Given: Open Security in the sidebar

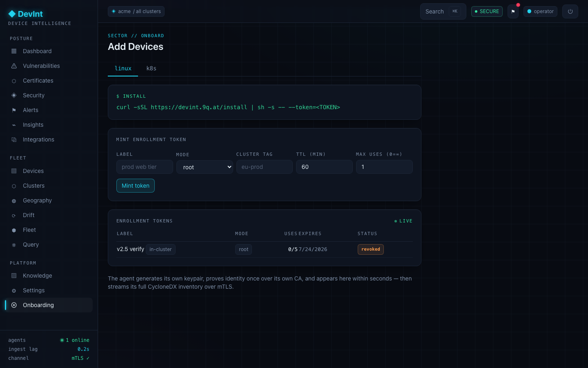Looking at the screenshot, I should (49, 95).
